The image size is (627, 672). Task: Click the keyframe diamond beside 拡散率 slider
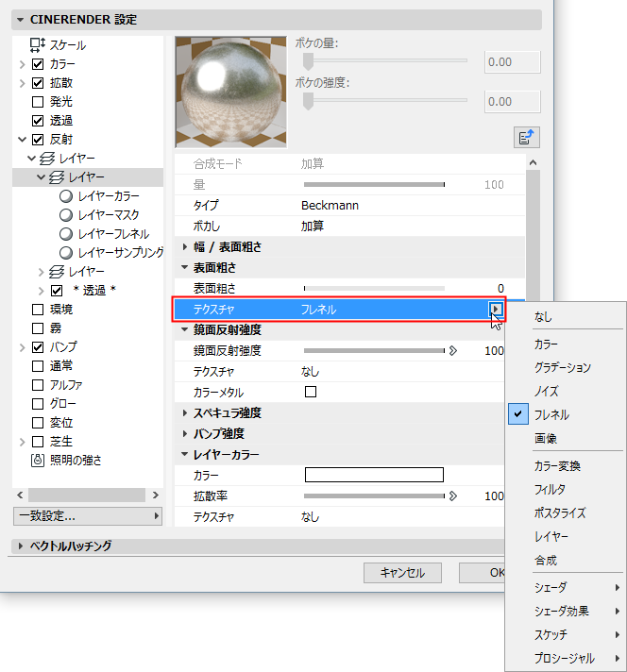tap(453, 496)
